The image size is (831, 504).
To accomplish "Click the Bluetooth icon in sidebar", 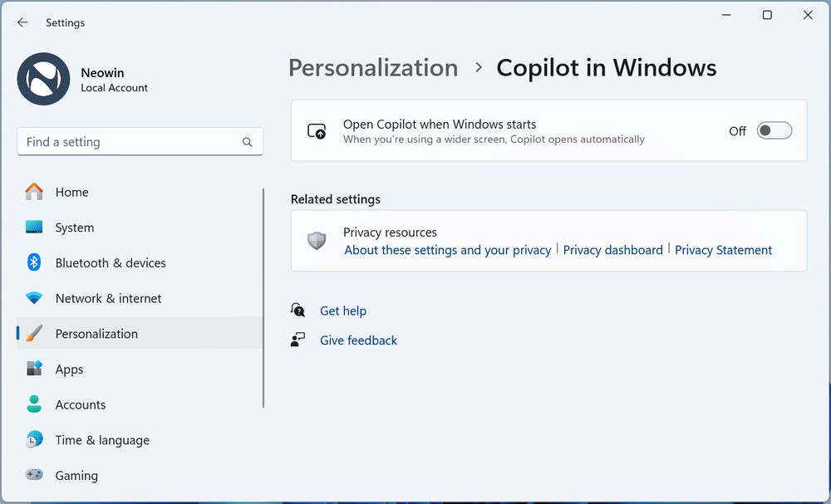I will (x=34, y=262).
